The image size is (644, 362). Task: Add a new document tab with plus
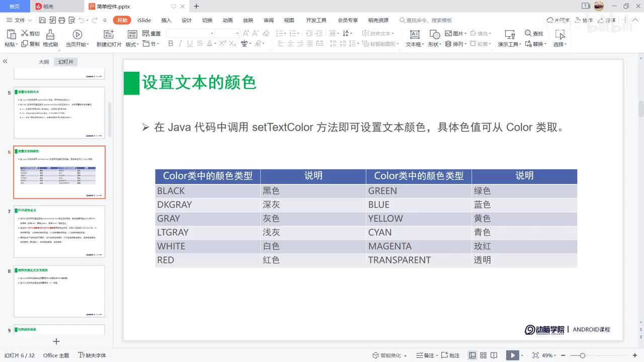196,6
